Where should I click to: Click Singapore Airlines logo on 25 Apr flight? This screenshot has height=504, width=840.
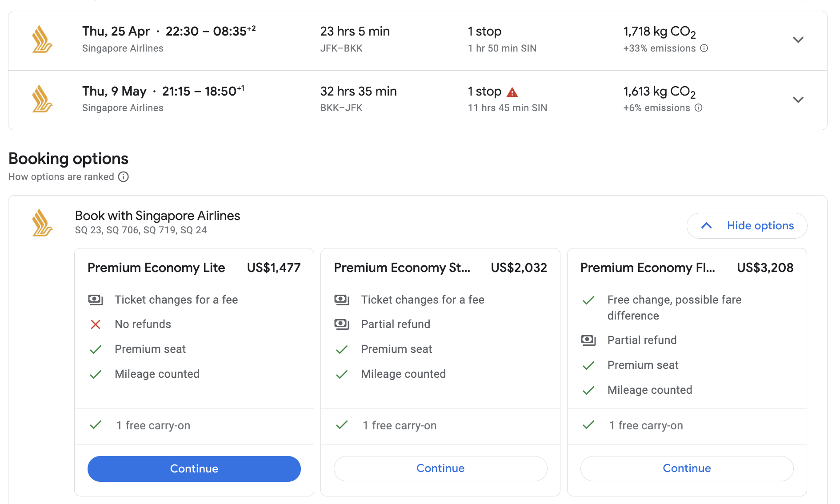tap(42, 39)
